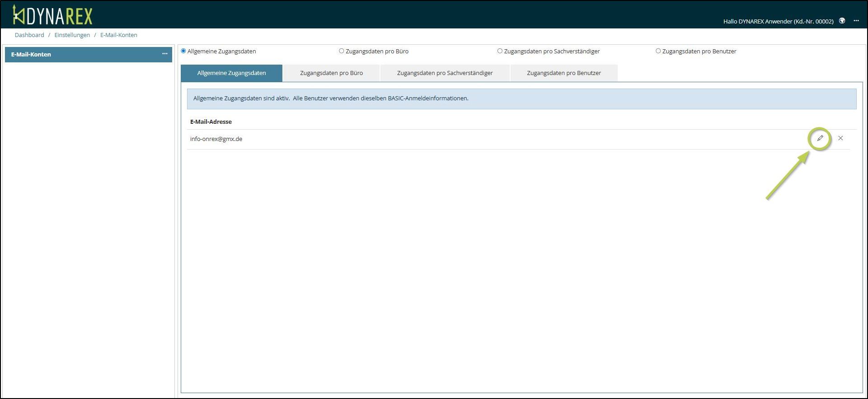The image size is (868, 399).
Task: Open the Zugangsdaten pro Sachverständiger tab
Action: (x=445, y=73)
